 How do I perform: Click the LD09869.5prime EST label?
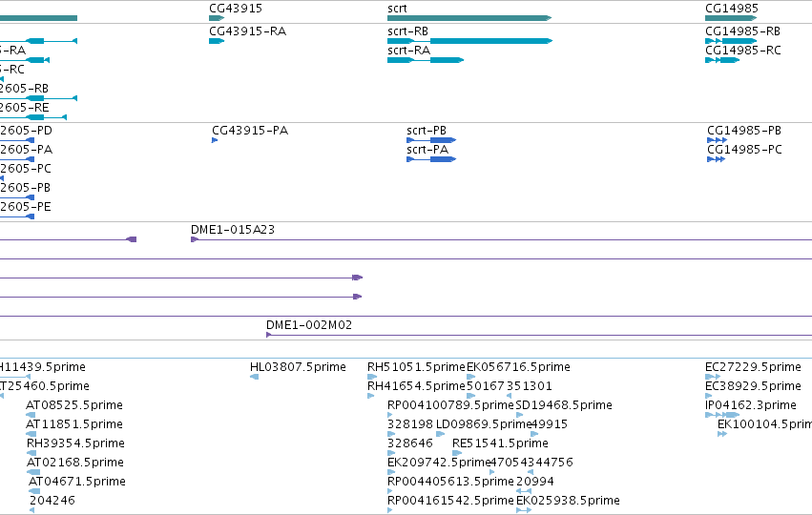tap(484, 424)
